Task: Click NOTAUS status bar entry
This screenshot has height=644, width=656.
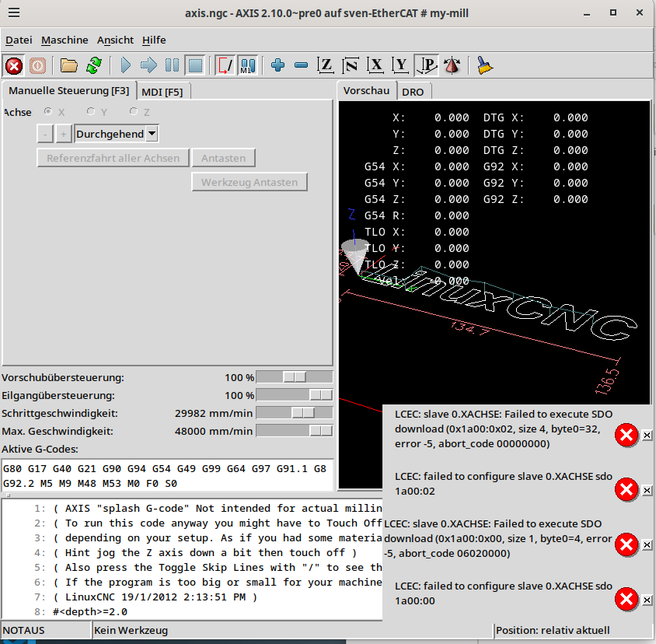Action: [x=46, y=630]
